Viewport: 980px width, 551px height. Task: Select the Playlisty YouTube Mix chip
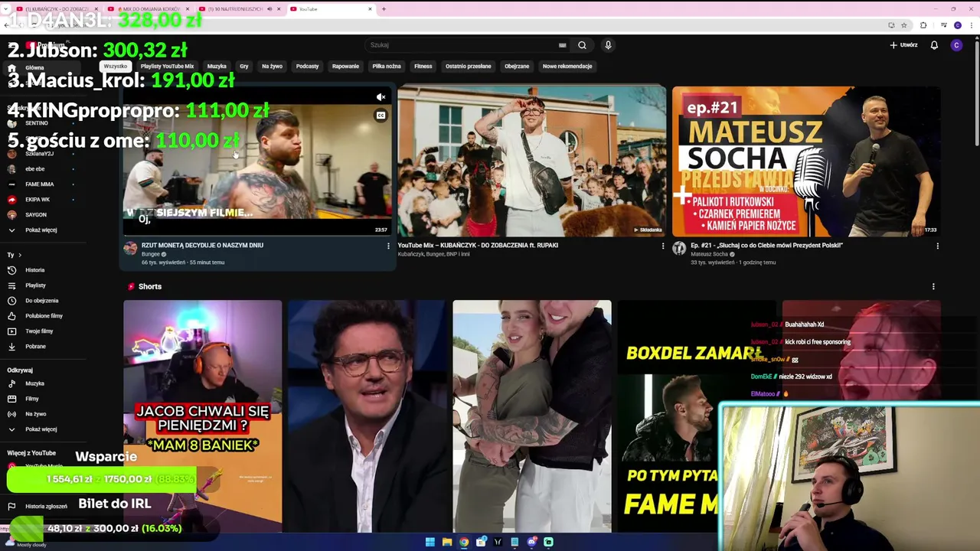click(x=167, y=67)
